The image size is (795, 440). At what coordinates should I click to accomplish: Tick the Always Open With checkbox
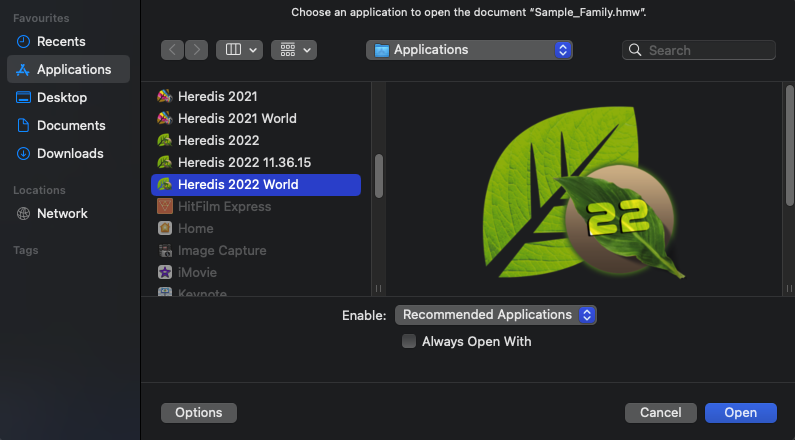point(409,341)
